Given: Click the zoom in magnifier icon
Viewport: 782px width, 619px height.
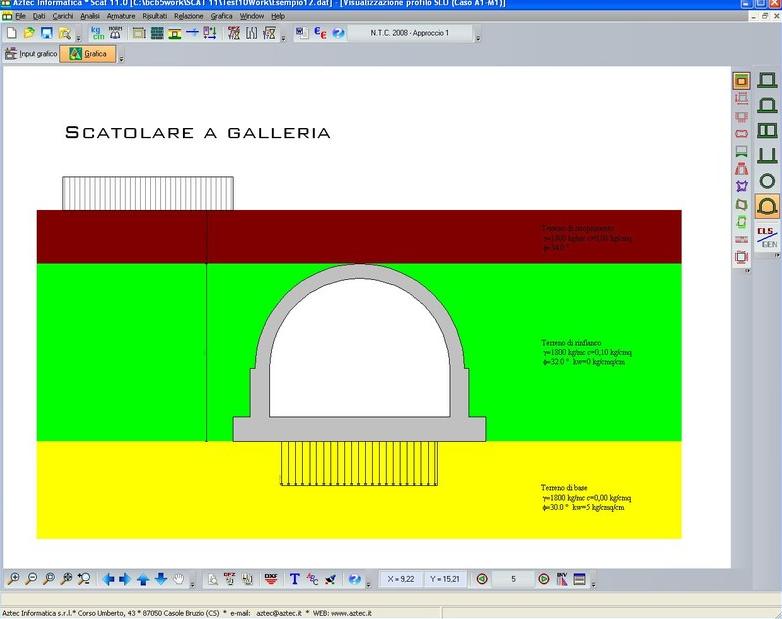Looking at the screenshot, I should pyautogui.click(x=14, y=579).
